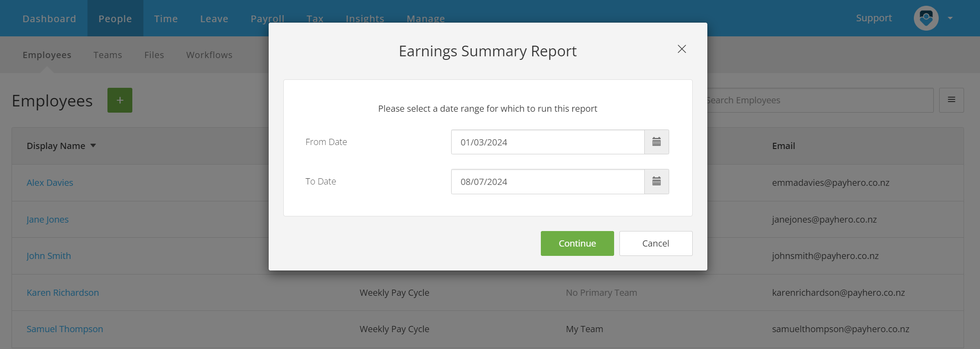Focus the Search Employees box
The image size is (980, 349).
coord(821,100)
